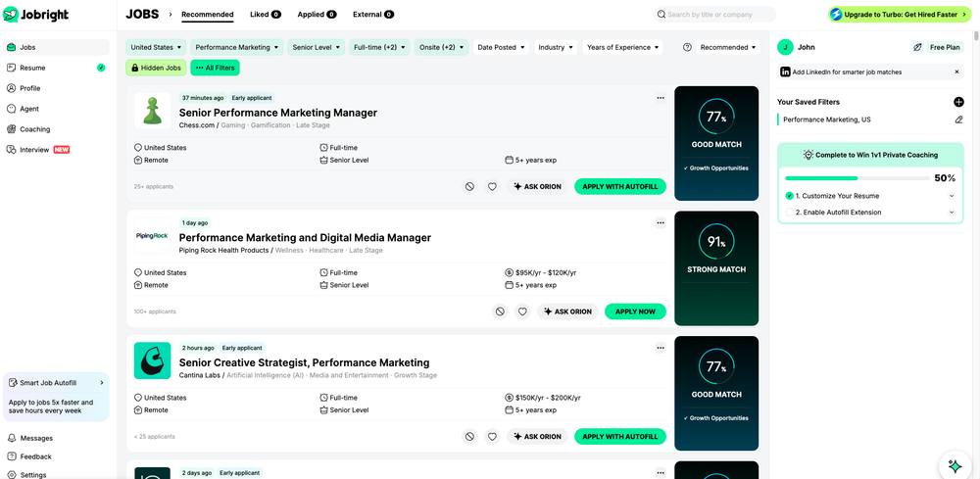Open Interview section marked NEW
Viewport: 980px width, 479px height.
[x=56, y=150]
